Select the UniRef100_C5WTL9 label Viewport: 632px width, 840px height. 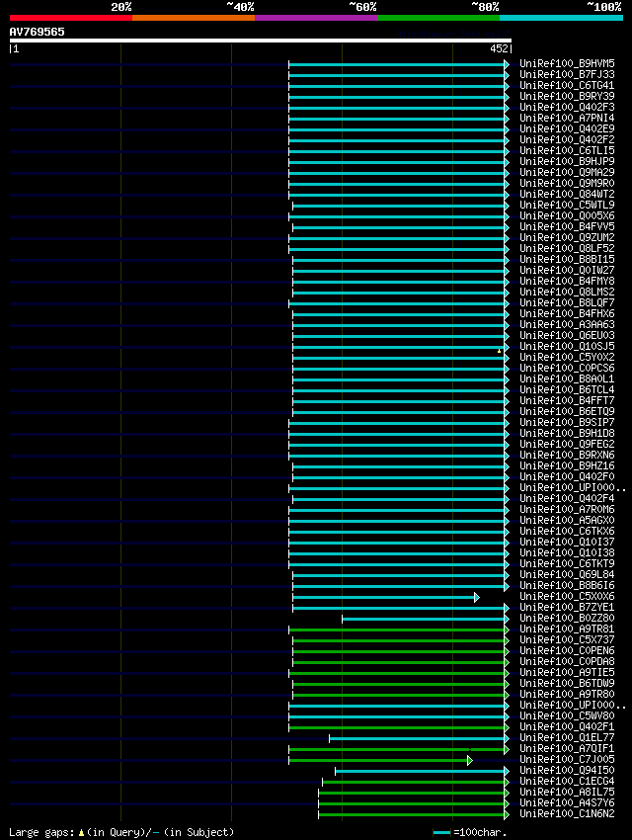(567, 205)
